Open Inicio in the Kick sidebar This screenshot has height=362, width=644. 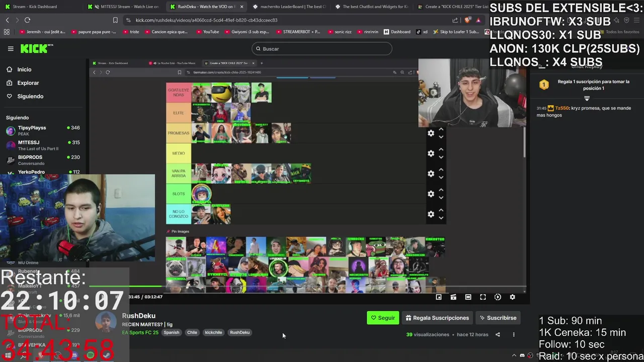(x=24, y=69)
